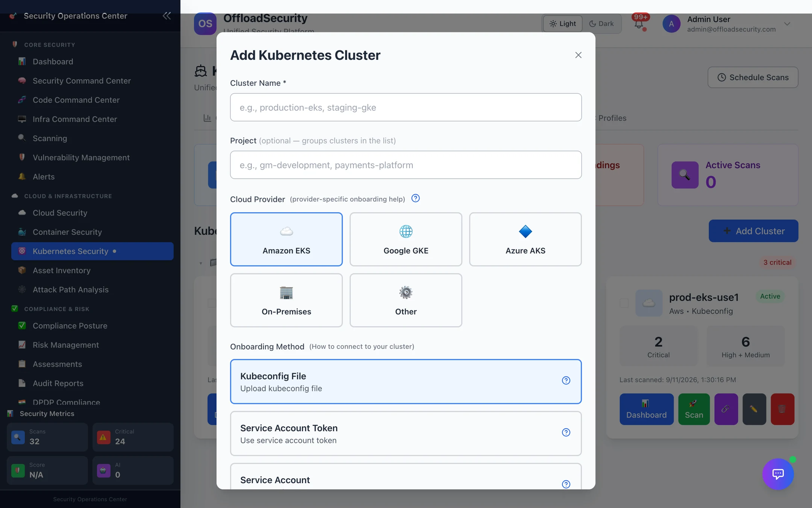Click the AI metric tile
Screen dimensions: 812x508
click(133, 470)
